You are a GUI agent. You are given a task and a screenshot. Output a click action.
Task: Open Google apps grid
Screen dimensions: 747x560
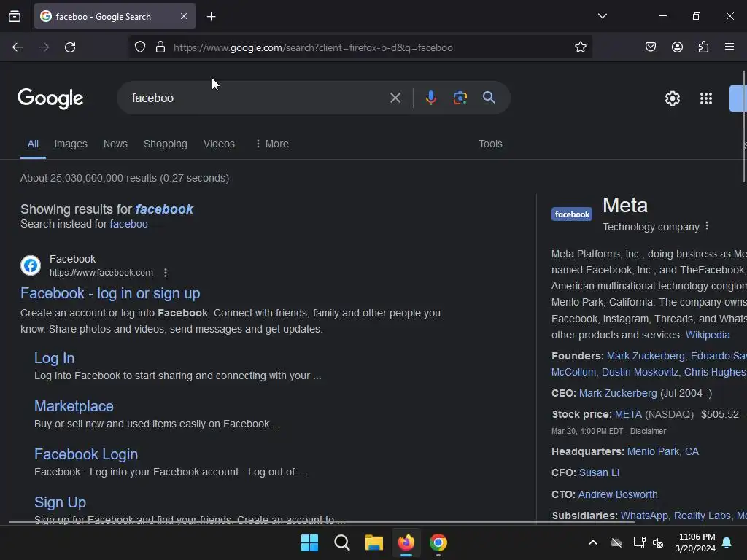706,98
